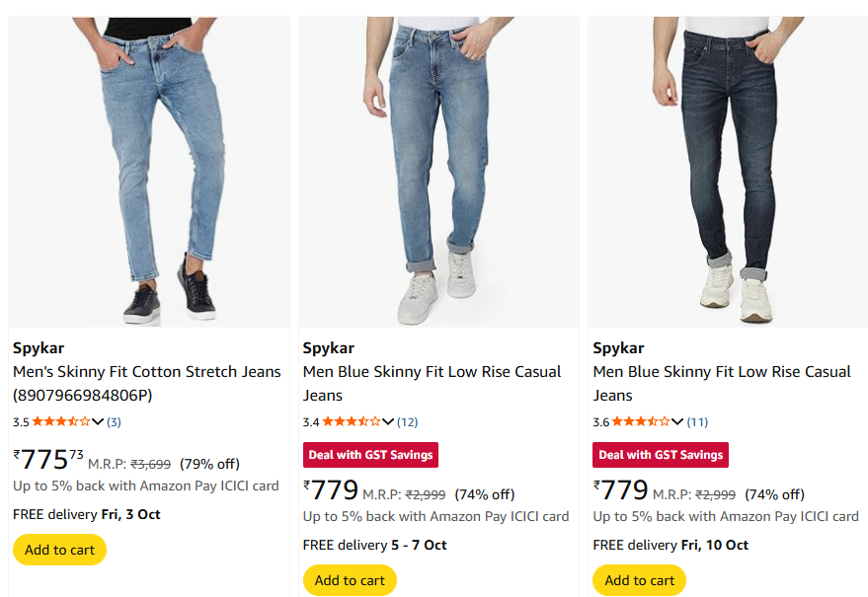Screen dimensions: 868x597
Task: Click Deal with GST Savings badge on middle product
Action: click(x=370, y=455)
